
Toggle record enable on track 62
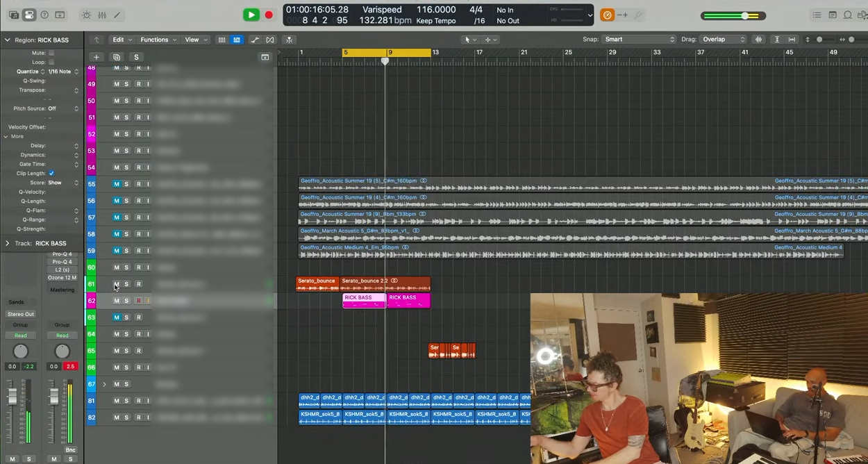(139, 301)
